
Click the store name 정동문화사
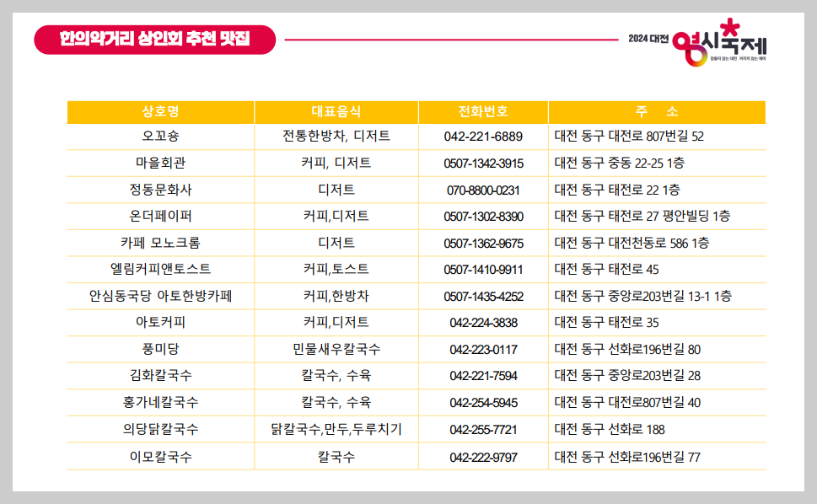[x=160, y=190]
